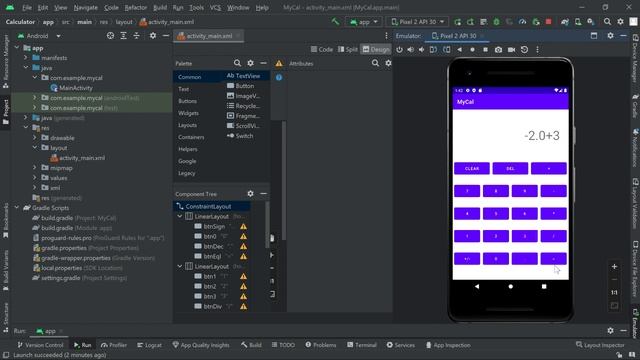Select MainActivity in project tree
The image size is (640, 360).
click(x=72, y=88)
